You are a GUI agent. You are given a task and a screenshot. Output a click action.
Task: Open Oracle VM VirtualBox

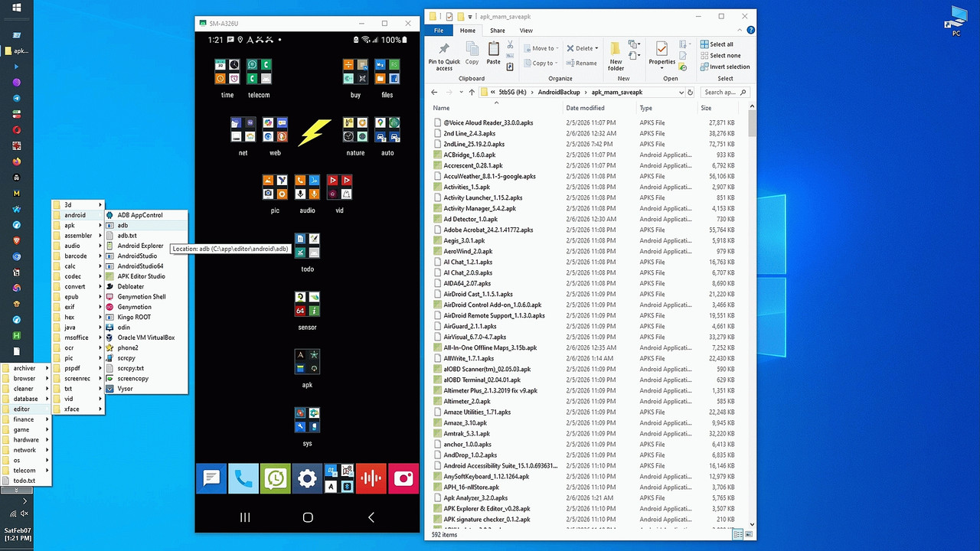coord(145,337)
